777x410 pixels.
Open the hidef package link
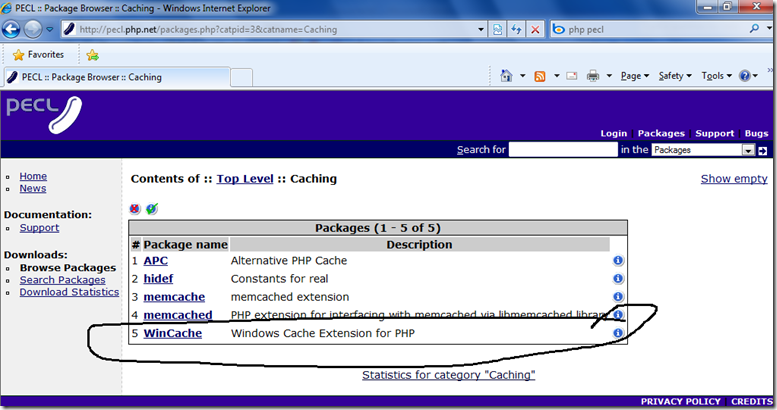[158, 279]
